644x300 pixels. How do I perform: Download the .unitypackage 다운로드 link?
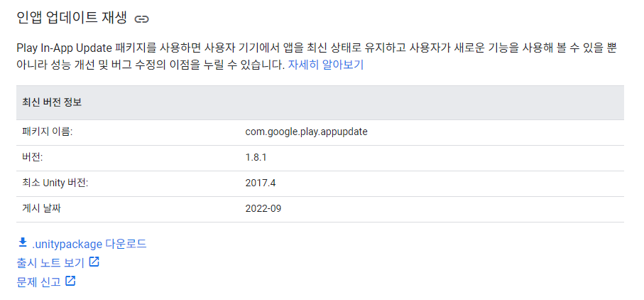(89, 244)
